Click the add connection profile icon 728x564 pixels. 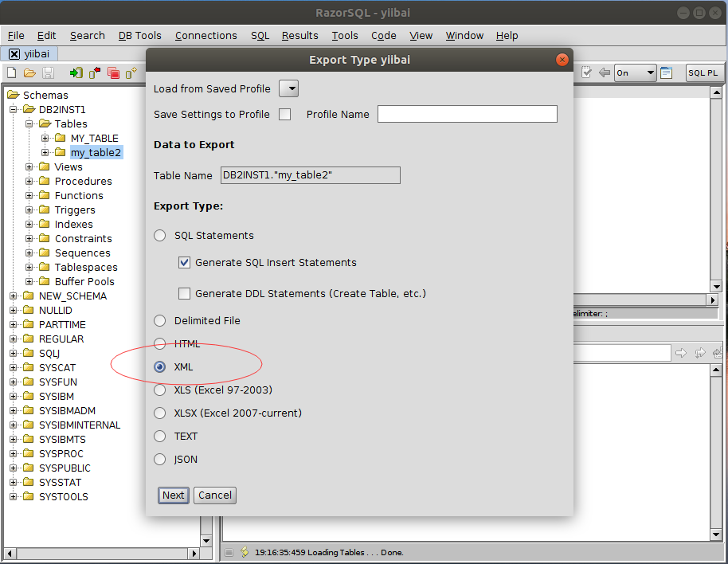point(131,73)
